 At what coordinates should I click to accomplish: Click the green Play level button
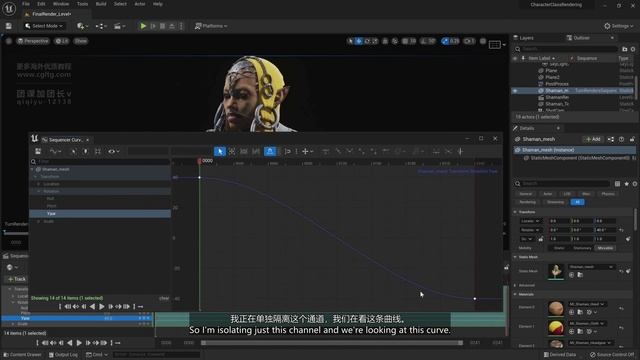coord(143,26)
